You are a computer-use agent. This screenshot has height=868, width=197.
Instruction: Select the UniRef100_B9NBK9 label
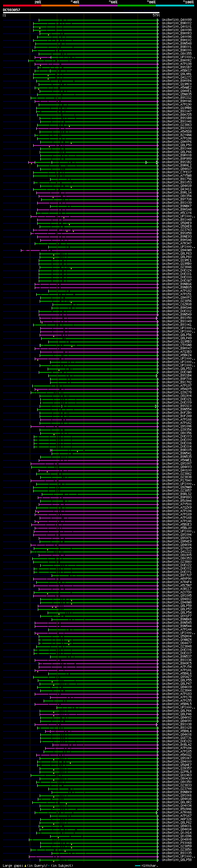pyautogui.click(x=177, y=792)
